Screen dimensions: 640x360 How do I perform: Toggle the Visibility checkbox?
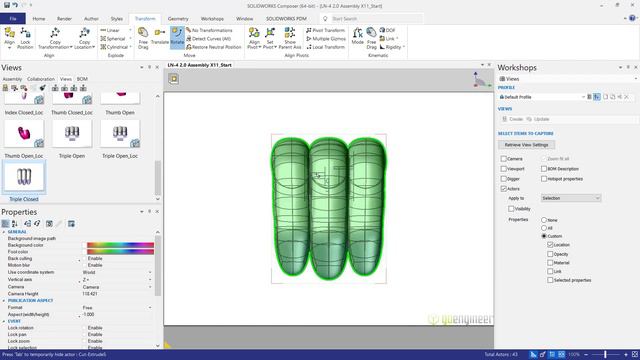tap(511, 209)
